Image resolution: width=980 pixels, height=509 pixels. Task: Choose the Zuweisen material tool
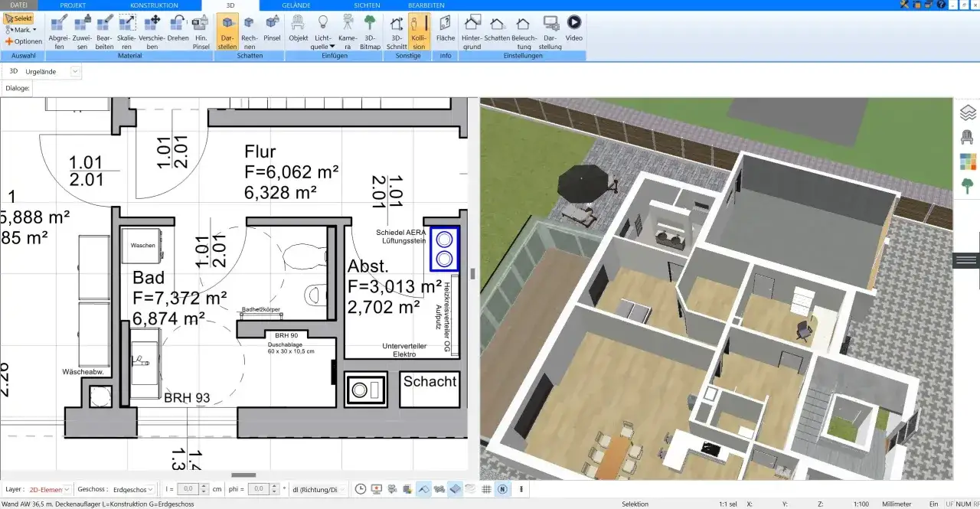[x=82, y=31]
